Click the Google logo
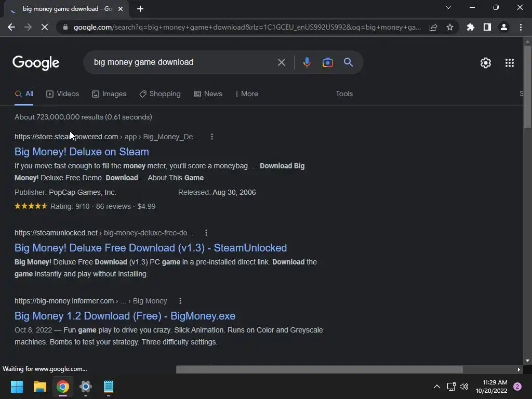532x399 pixels. 36,63
